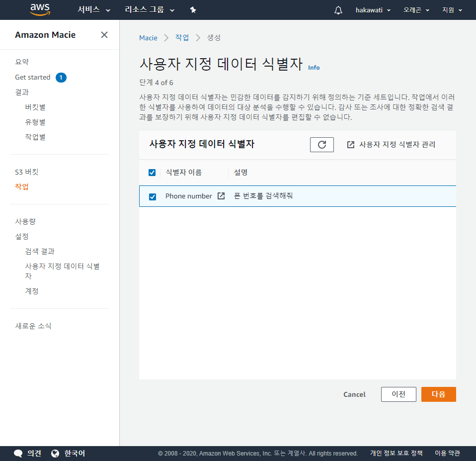Open 이용 약관 footer link
Image resolution: width=476 pixels, height=461 pixels.
click(447, 454)
